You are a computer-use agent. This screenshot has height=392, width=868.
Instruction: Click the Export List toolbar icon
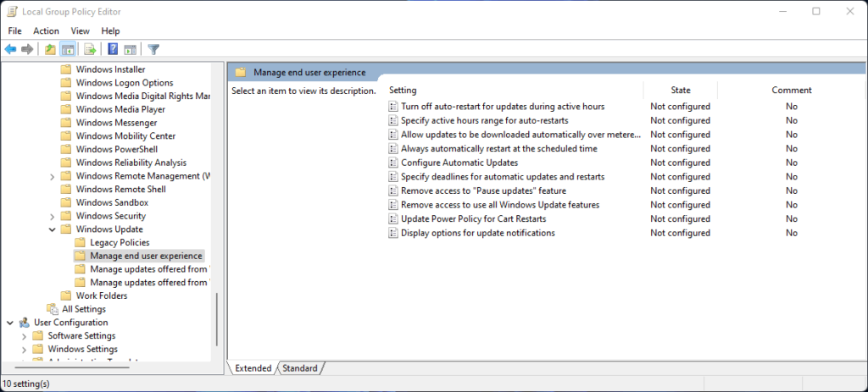tap(90, 50)
